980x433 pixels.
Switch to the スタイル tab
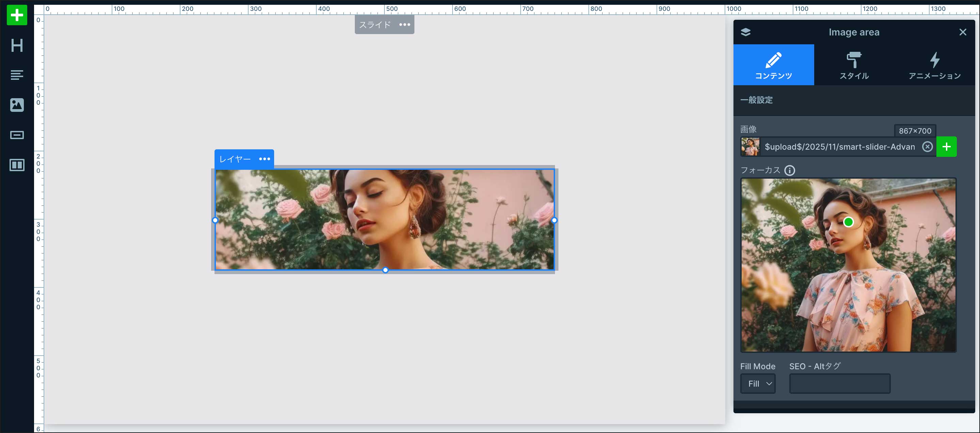coord(854,65)
